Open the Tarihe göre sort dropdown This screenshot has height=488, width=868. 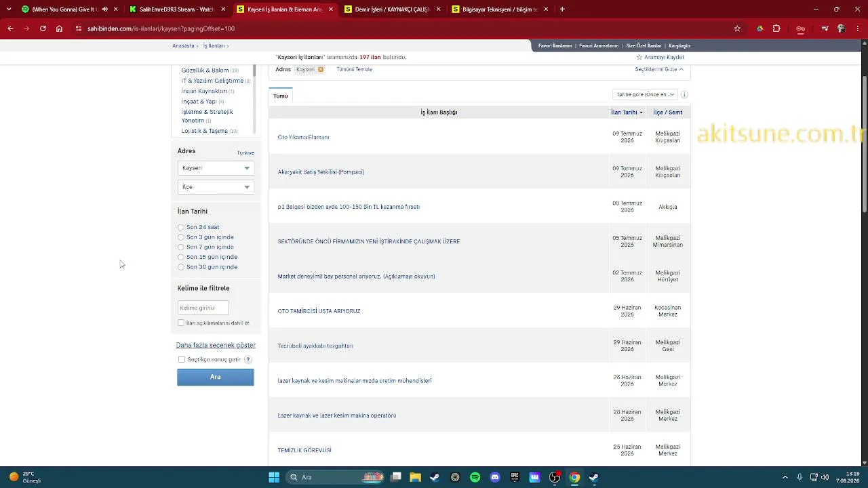click(645, 95)
